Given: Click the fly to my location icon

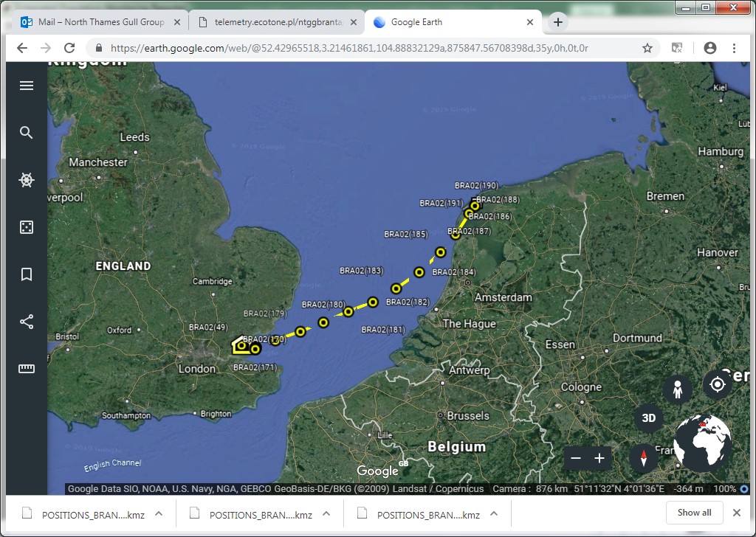Looking at the screenshot, I should 718,384.
